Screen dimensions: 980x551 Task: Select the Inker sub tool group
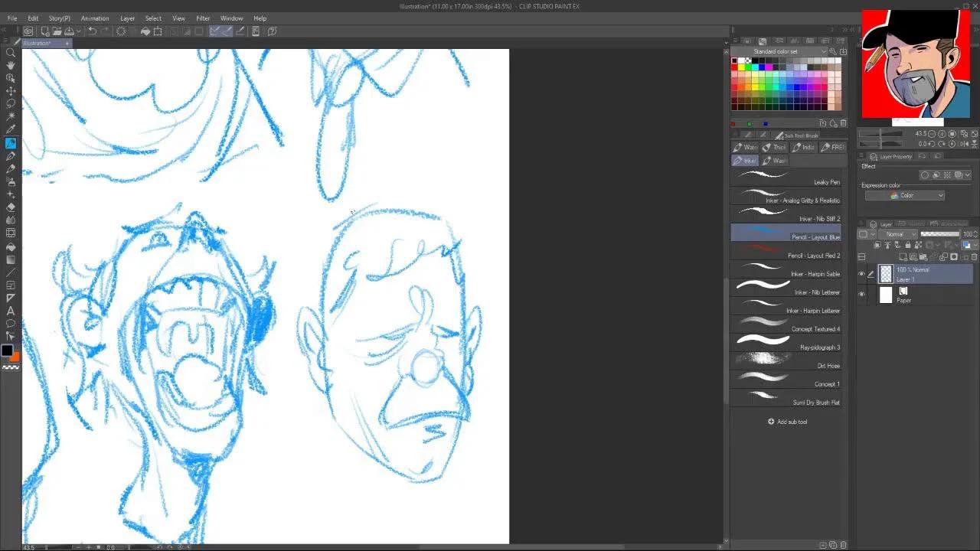tap(743, 160)
